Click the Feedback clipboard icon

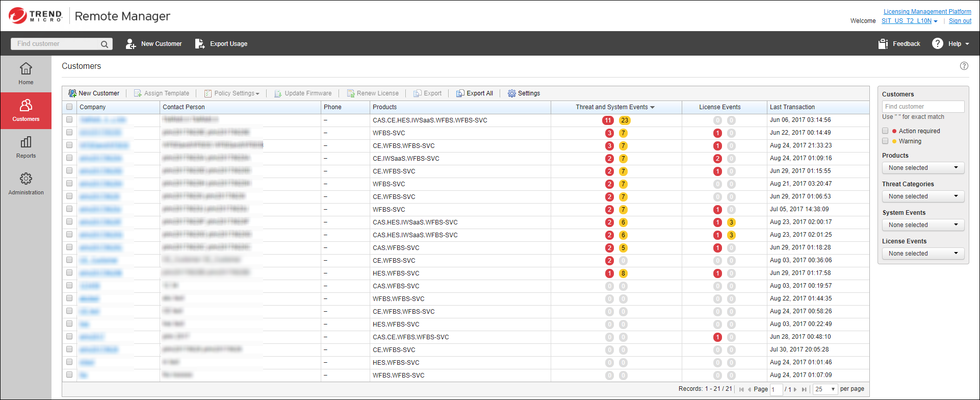click(883, 44)
